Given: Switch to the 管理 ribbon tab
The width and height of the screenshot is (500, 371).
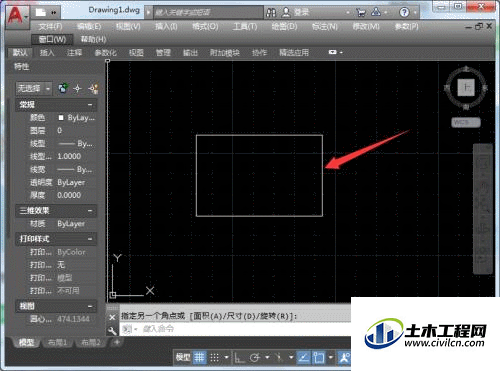Looking at the screenshot, I should point(163,53).
